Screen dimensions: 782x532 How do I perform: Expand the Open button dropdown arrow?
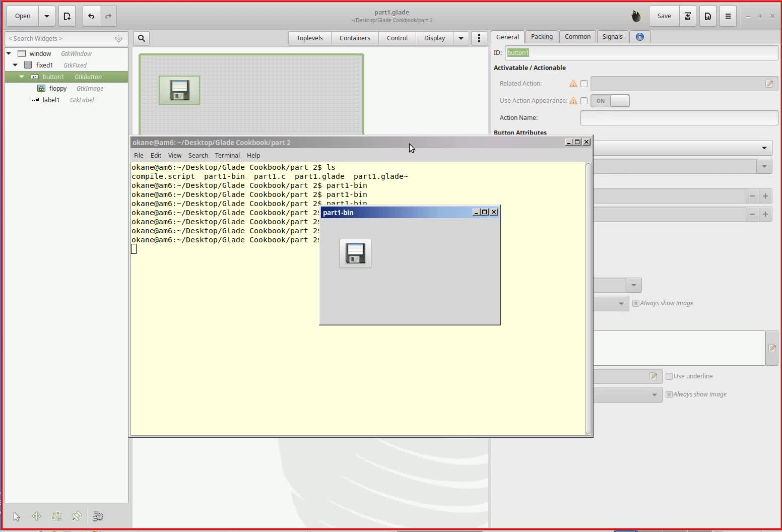click(x=46, y=16)
